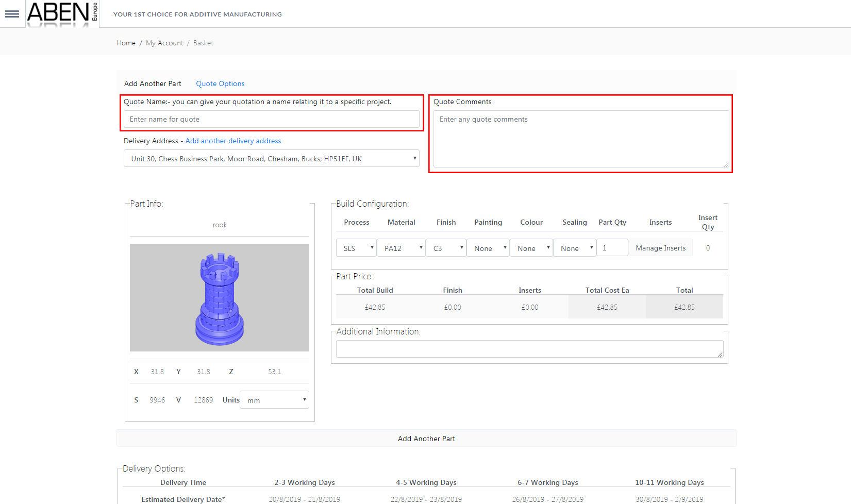This screenshot has width=851, height=504.
Task: Click the quote name input field
Action: tap(271, 120)
